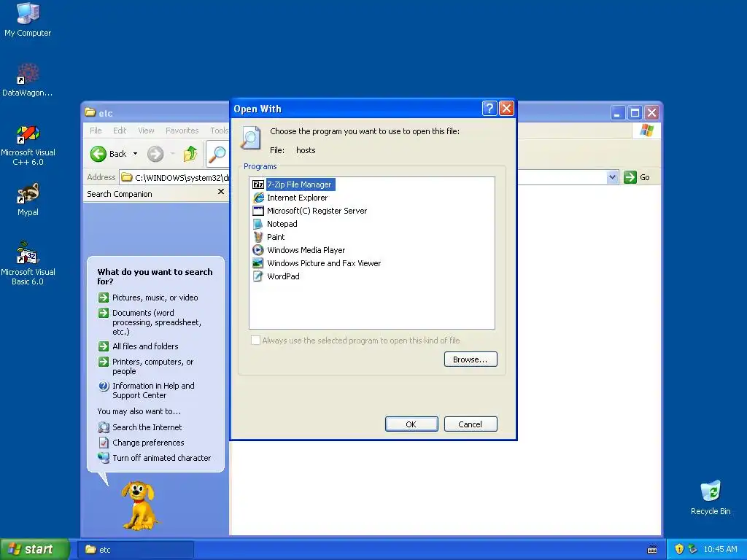Select the Internet Explorer entry text

click(x=298, y=198)
